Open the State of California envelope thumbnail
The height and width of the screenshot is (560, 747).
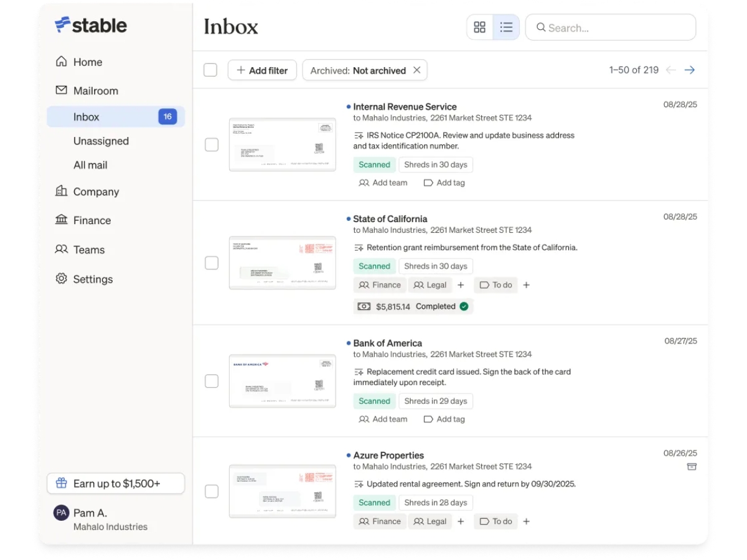[283, 263]
